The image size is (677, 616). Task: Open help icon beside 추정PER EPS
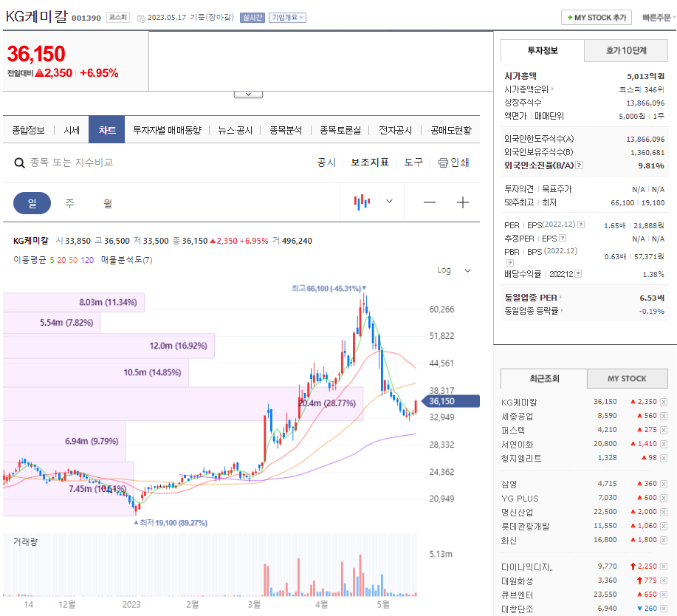(563, 238)
